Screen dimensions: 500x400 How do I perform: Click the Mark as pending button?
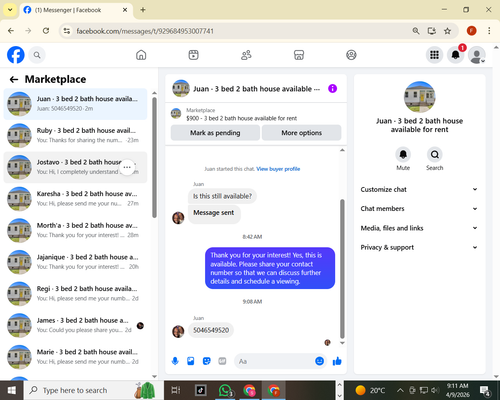215,133
